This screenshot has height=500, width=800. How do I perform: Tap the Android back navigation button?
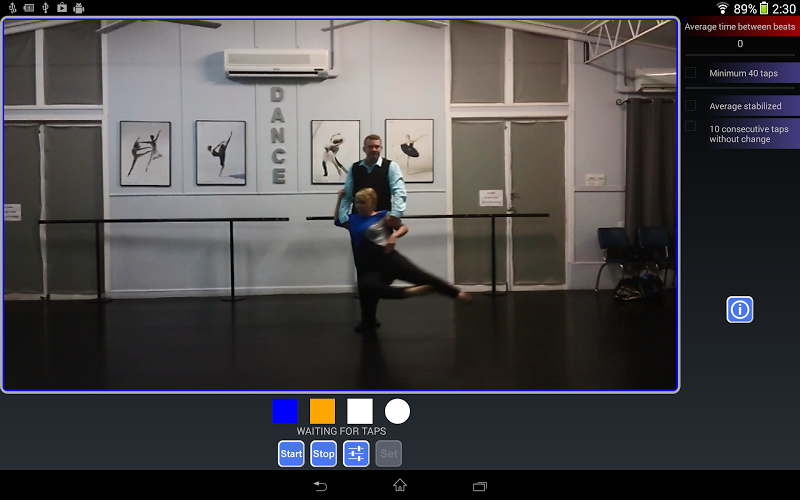point(320,486)
